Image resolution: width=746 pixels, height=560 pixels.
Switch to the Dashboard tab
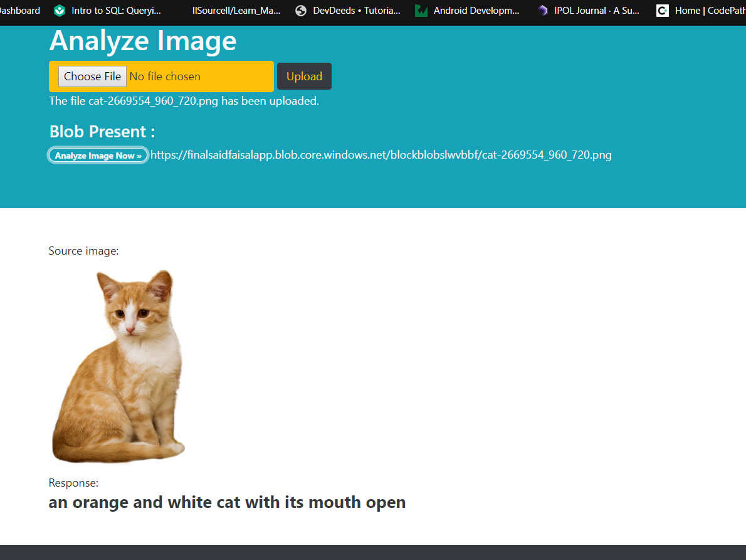click(19, 10)
